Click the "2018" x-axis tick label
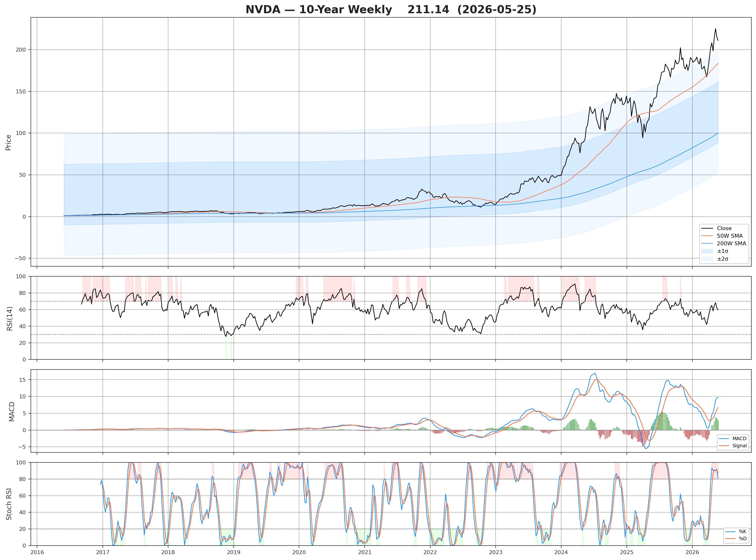 pos(168,552)
